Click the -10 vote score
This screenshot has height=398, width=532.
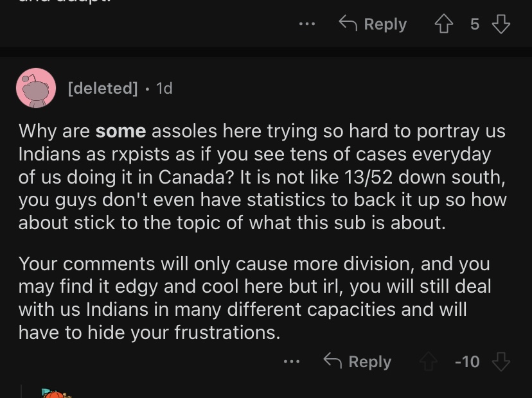467,361
